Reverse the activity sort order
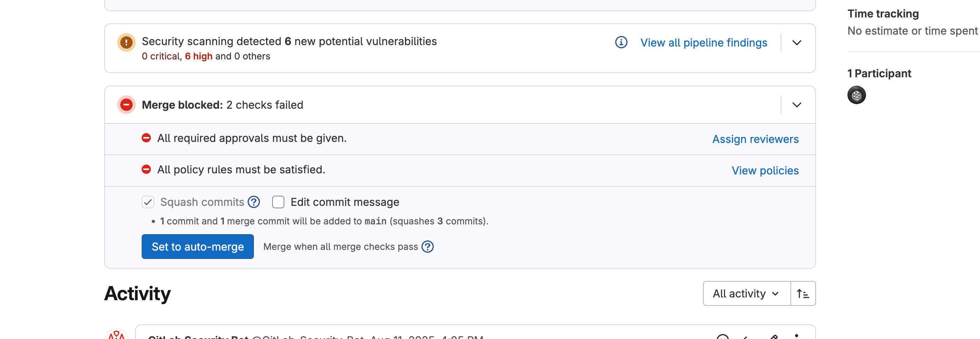The width and height of the screenshot is (980, 339). (x=803, y=294)
